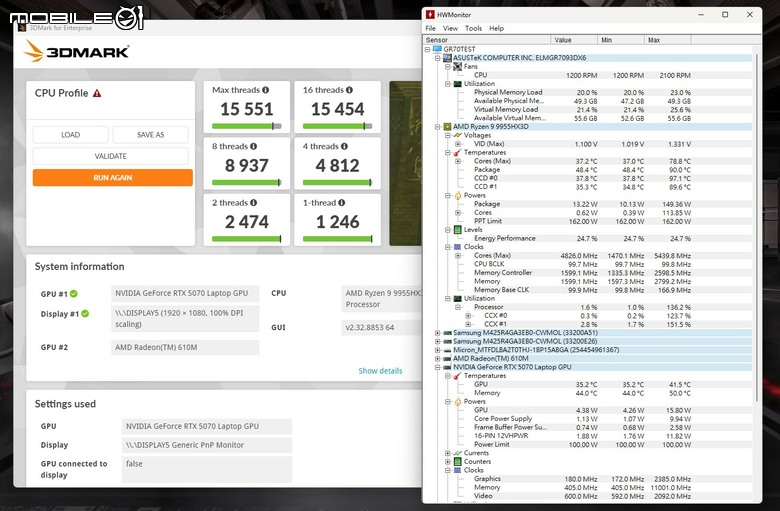This screenshot has width=780, height=511.
Task: Click the Max threads score progress bar
Action: click(247, 126)
